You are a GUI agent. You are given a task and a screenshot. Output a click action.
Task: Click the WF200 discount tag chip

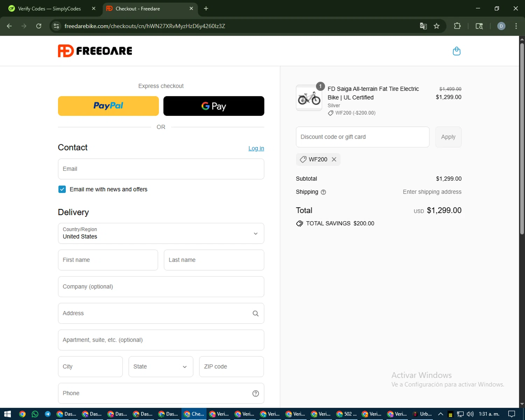318,159
